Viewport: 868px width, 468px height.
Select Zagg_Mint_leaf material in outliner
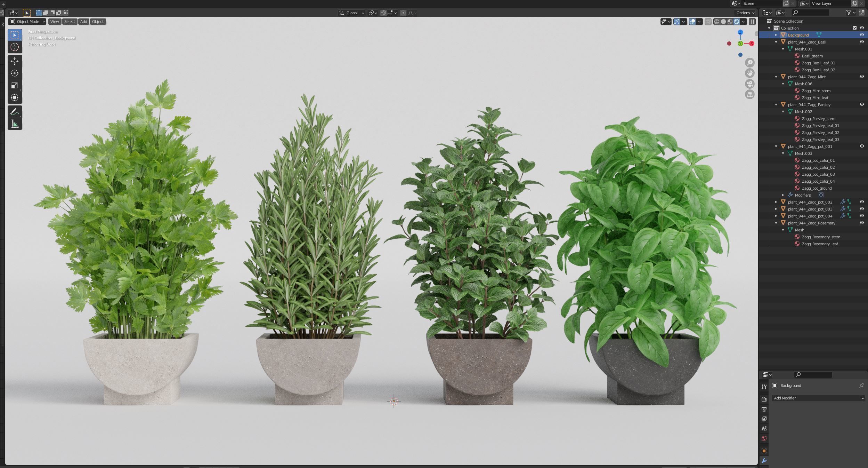[x=815, y=98]
